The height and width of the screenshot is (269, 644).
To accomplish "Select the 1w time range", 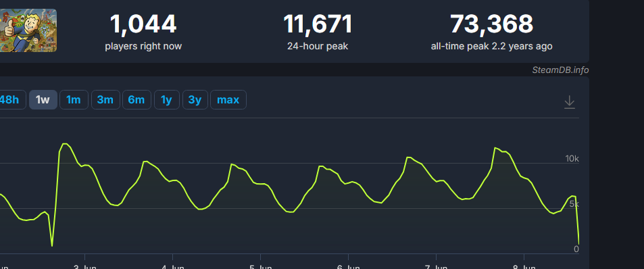I will pos(43,100).
